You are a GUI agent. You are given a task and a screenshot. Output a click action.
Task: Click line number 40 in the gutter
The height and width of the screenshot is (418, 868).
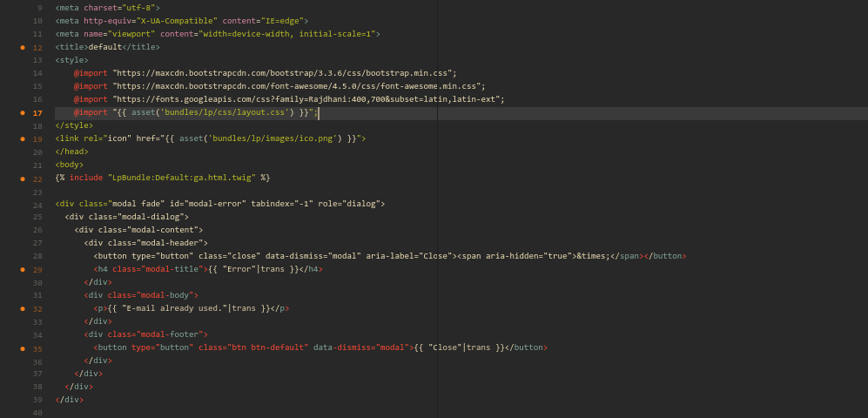(37, 413)
